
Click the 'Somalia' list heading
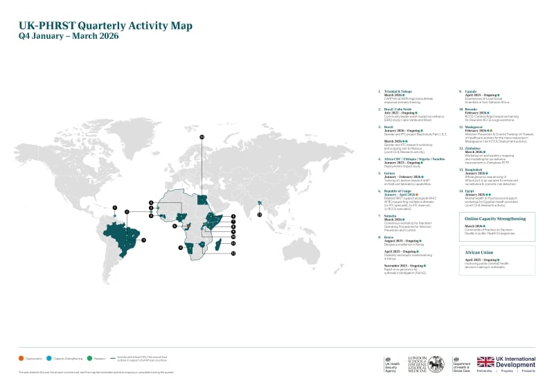pyautogui.click(x=390, y=216)
